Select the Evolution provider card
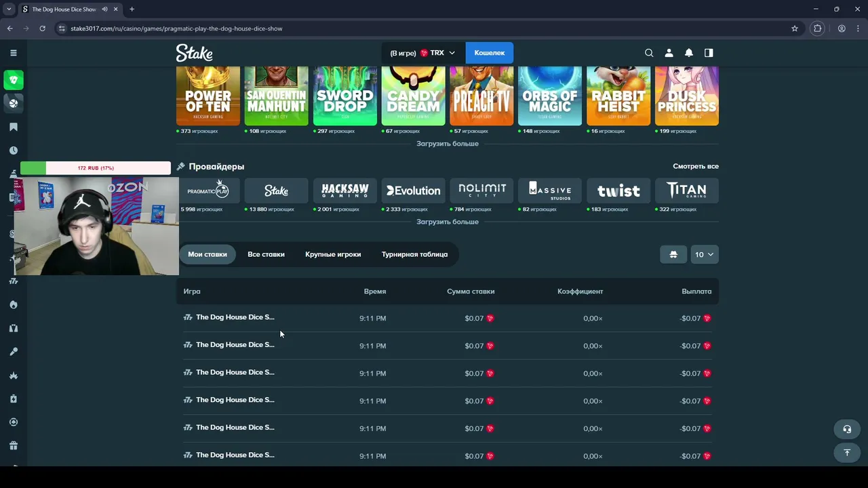Image resolution: width=868 pixels, height=488 pixels. tap(414, 190)
